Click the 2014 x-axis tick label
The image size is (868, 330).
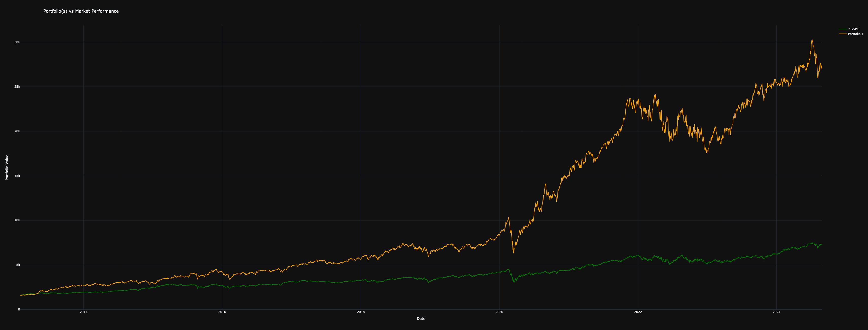click(x=84, y=312)
